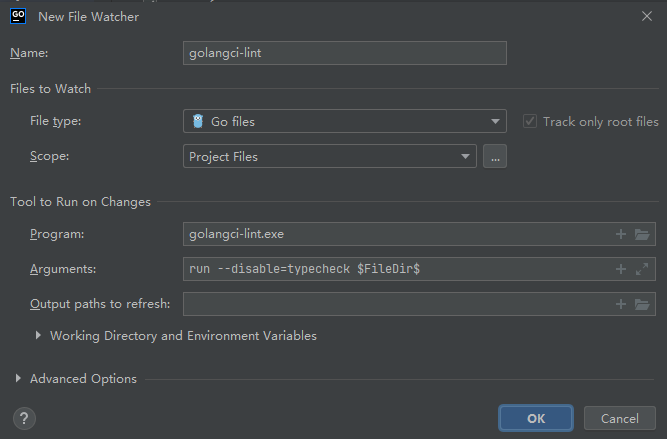Screen dimensions: 667x439
Task: Click the Scope: label
Action: click(x=49, y=156)
